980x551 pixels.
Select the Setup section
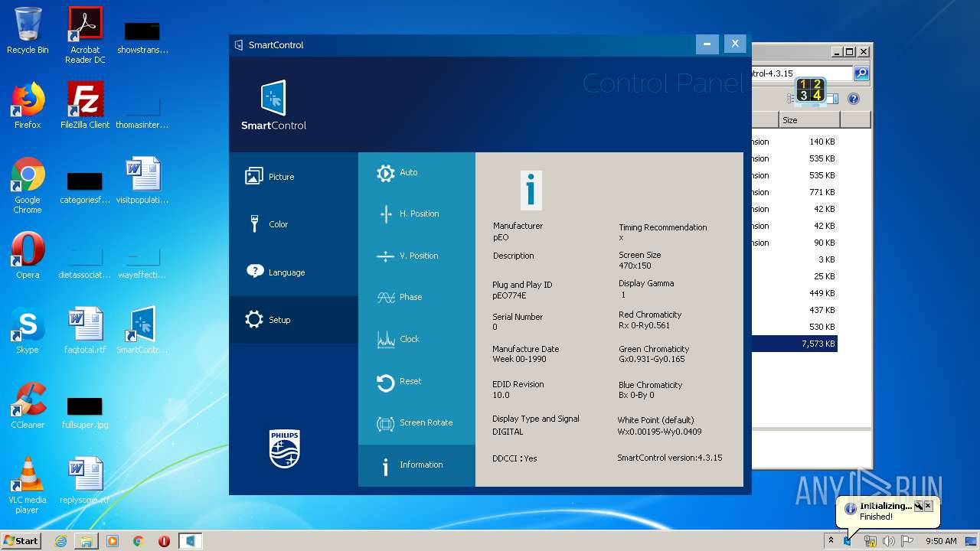pos(293,320)
